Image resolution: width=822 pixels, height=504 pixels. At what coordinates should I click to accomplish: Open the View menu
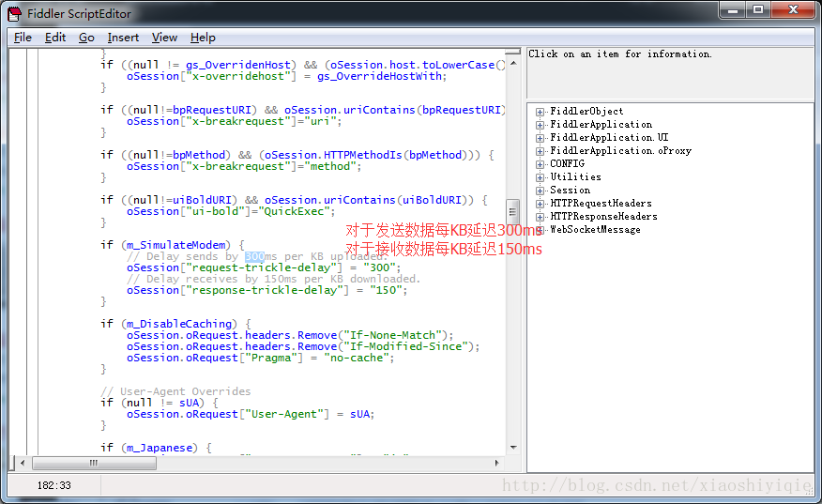click(164, 38)
